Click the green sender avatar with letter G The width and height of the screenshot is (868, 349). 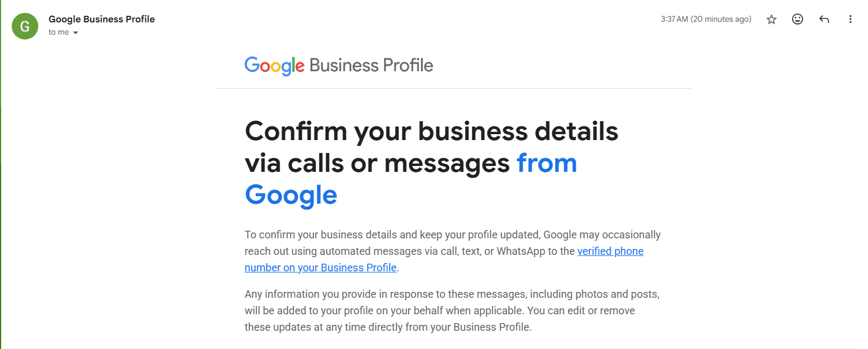(x=25, y=26)
